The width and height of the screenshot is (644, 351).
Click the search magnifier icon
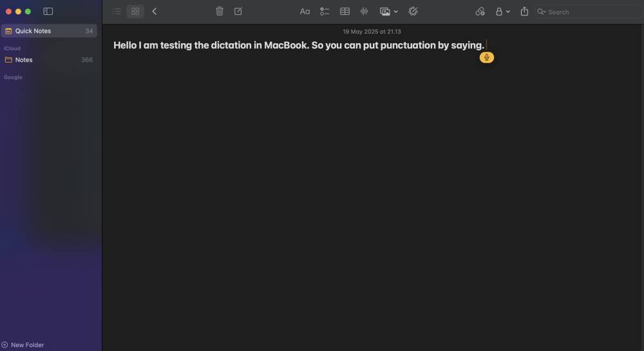(542, 12)
